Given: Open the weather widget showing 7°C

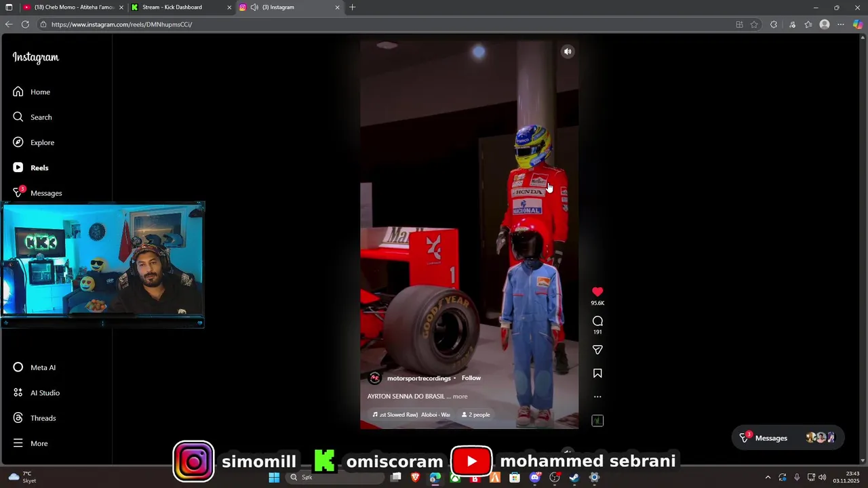Looking at the screenshot, I should click(x=22, y=477).
